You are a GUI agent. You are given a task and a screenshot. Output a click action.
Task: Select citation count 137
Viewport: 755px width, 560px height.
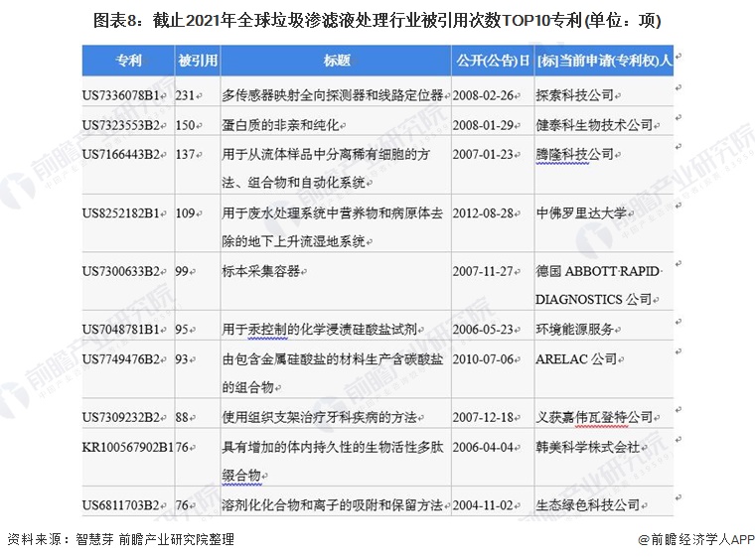(185, 155)
